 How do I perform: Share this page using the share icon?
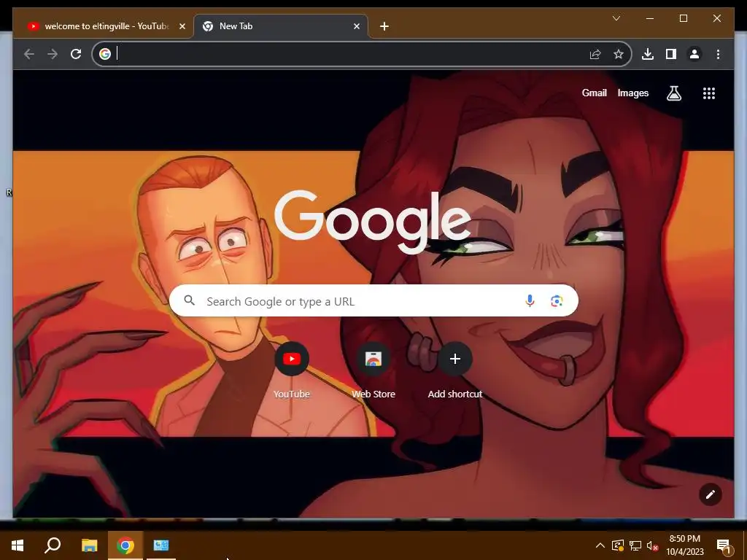[x=595, y=54]
